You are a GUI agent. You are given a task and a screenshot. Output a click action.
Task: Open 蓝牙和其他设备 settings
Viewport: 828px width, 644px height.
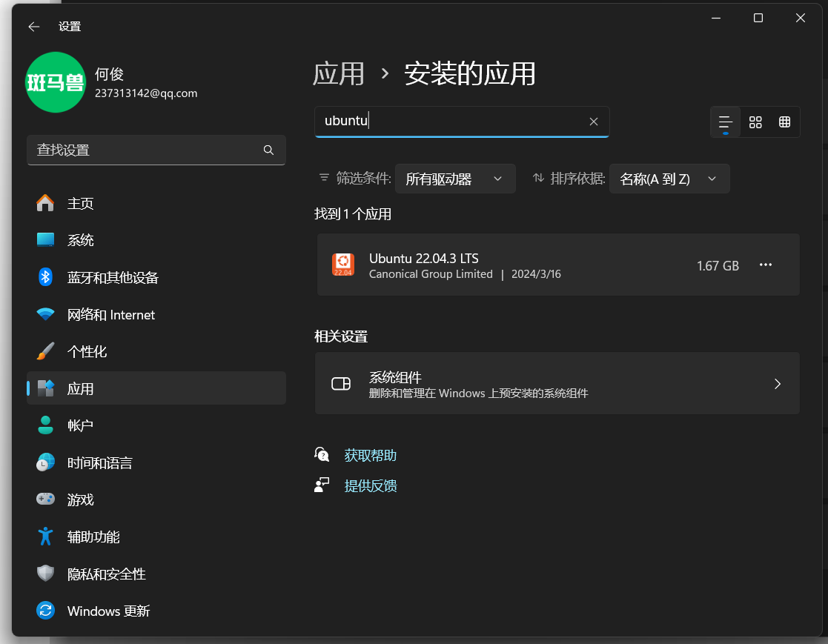click(156, 277)
